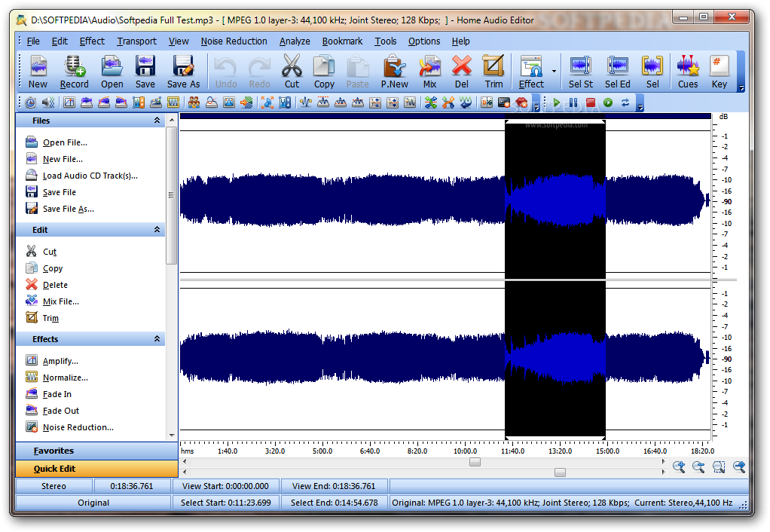
Task: Click the zoom in magnifier icon
Action: click(679, 466)
